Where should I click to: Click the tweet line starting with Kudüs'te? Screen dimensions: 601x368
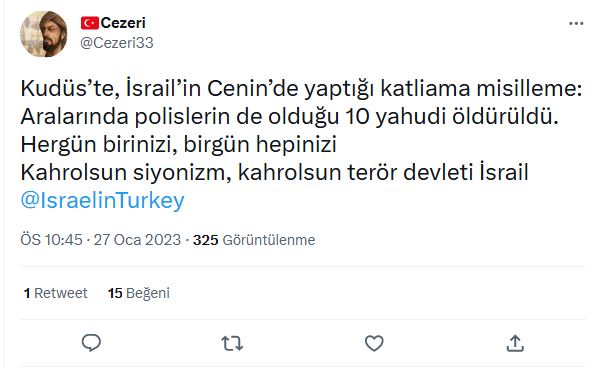pos(301,89)
